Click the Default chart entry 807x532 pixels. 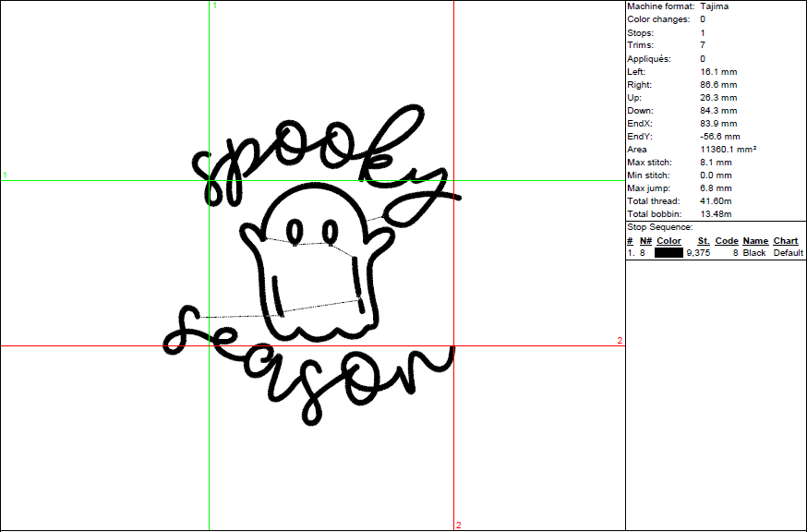click(x=788, y=253)
